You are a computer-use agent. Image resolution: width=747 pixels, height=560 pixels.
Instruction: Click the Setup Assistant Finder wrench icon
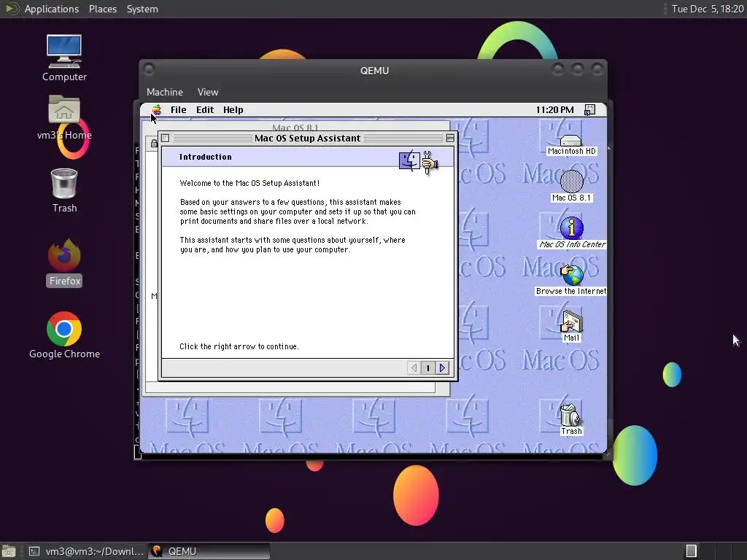pos(419,162)
